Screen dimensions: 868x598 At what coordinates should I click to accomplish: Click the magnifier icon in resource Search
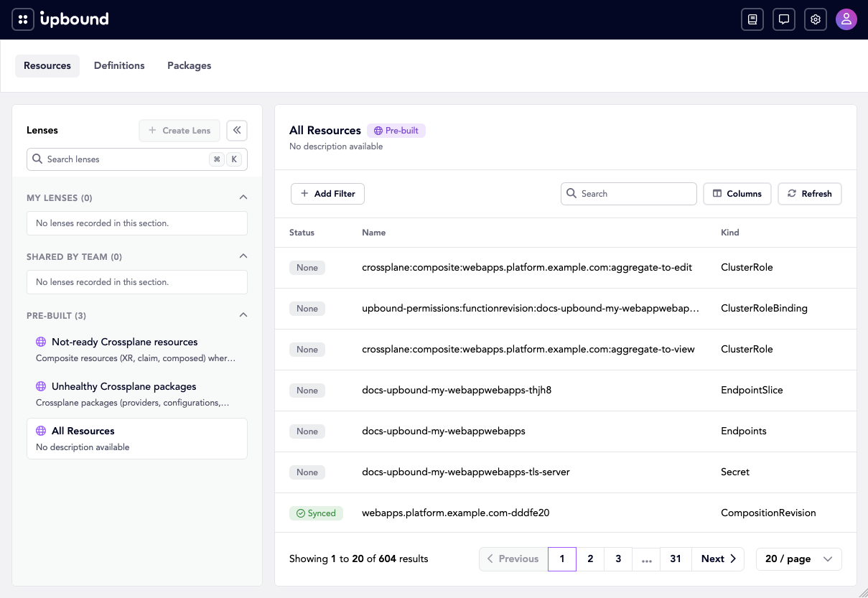click(x=571, y=194)
